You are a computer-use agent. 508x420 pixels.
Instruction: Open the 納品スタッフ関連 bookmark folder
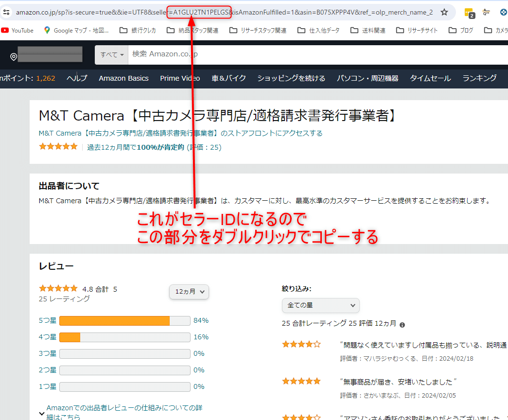point(193,31)
